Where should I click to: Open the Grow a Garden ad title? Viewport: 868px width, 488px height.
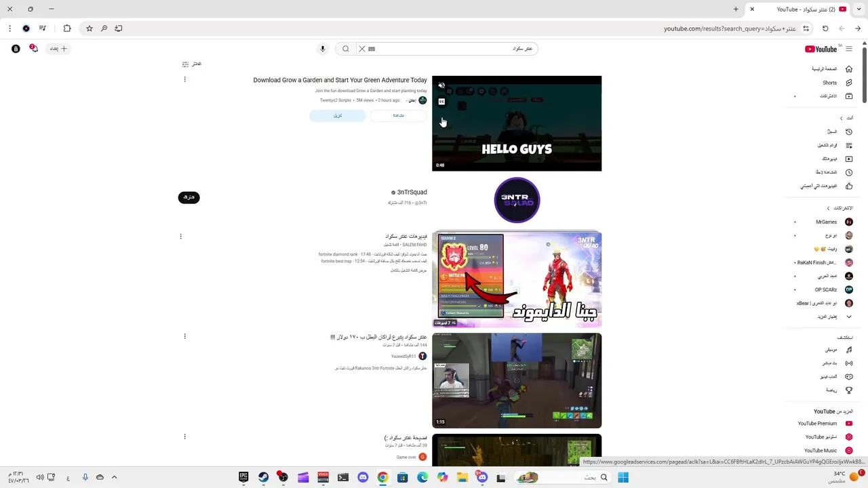point(340,80)
